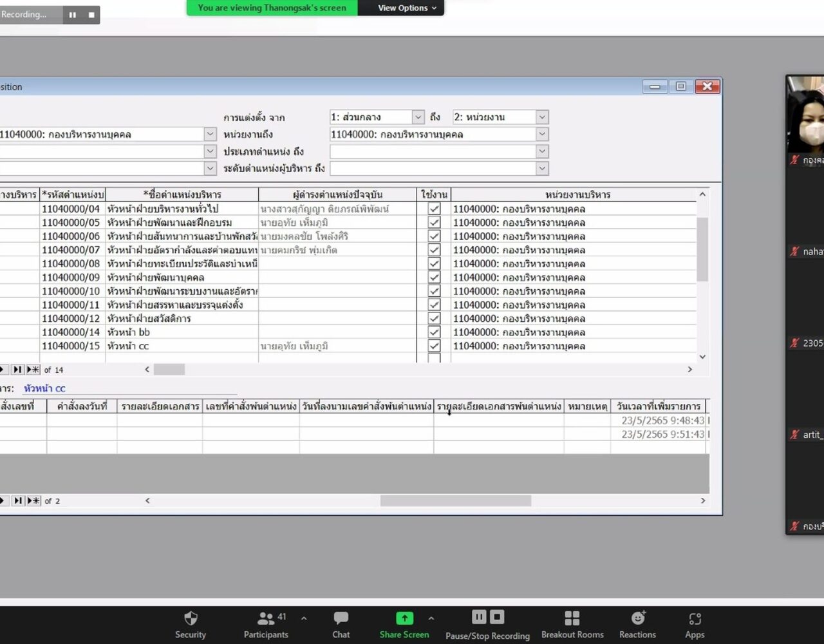The image size is (824, 644).
Task: Toggle ใช้งาน checkbox for row 11040000/07
Action: (x=435, y=250)
